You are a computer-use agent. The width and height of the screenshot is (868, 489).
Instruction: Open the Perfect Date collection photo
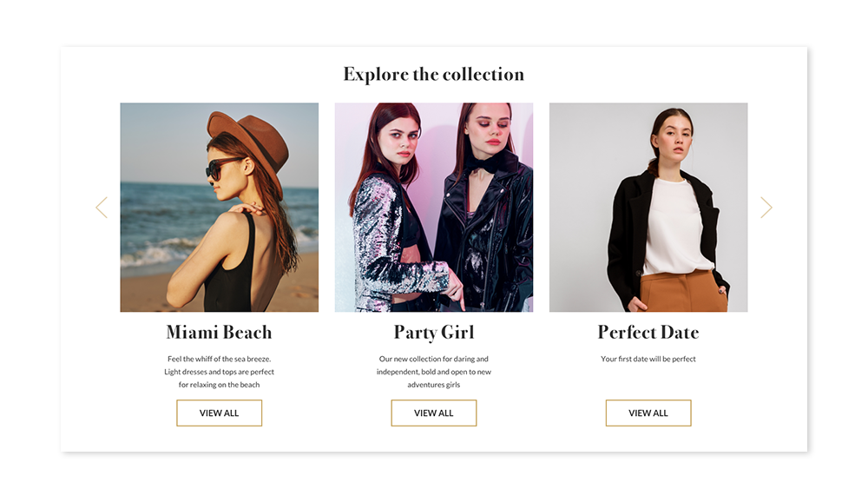[x=648, y=207]
